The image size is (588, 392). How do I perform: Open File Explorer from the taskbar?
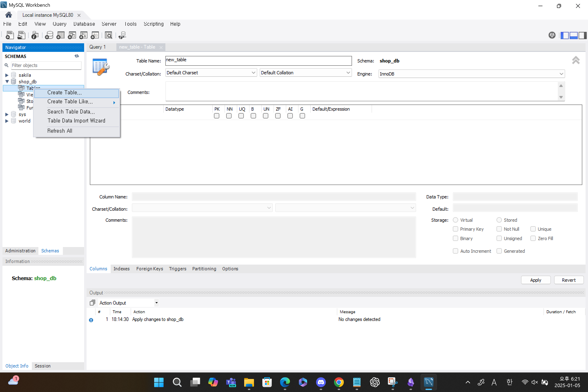[x=249, y=382]
